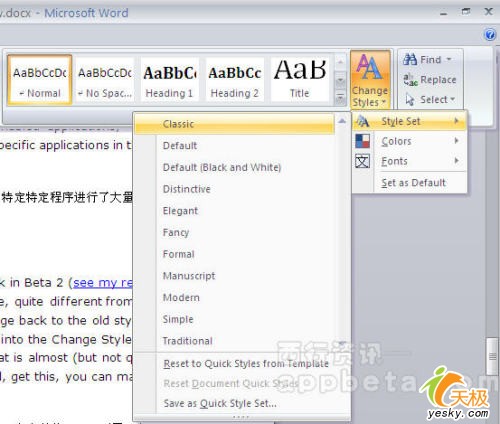
Task: Expand the quick styles gallery More arrow
Action: point(340,98)
